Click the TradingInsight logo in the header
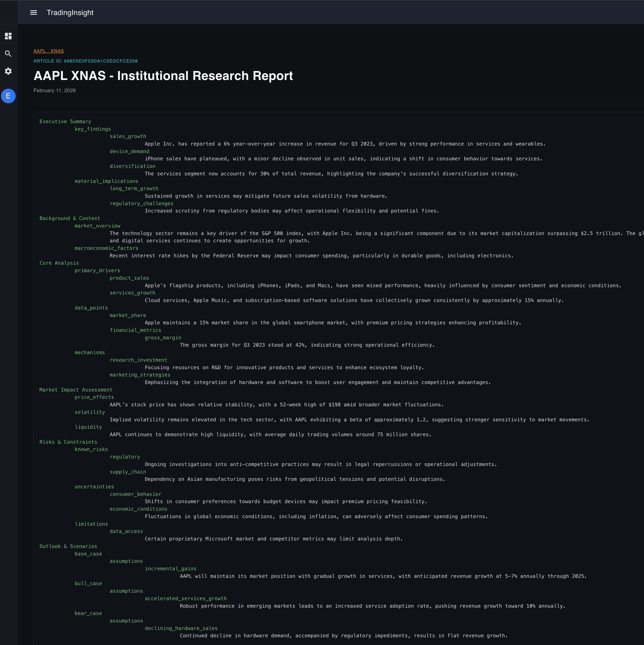Image resolution: width=644 pixels, height=645 pixels. [x=70, y=13]
